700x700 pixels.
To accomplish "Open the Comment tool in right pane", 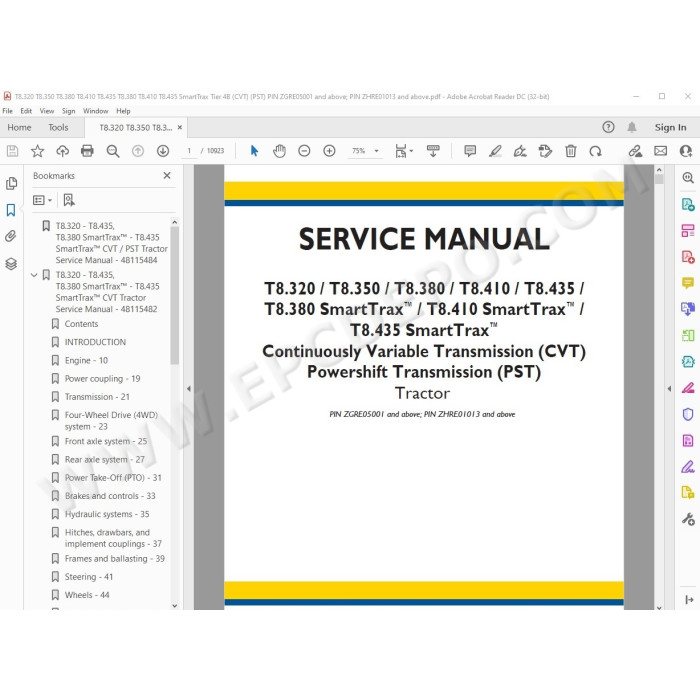I will click(x=688, y=283).
